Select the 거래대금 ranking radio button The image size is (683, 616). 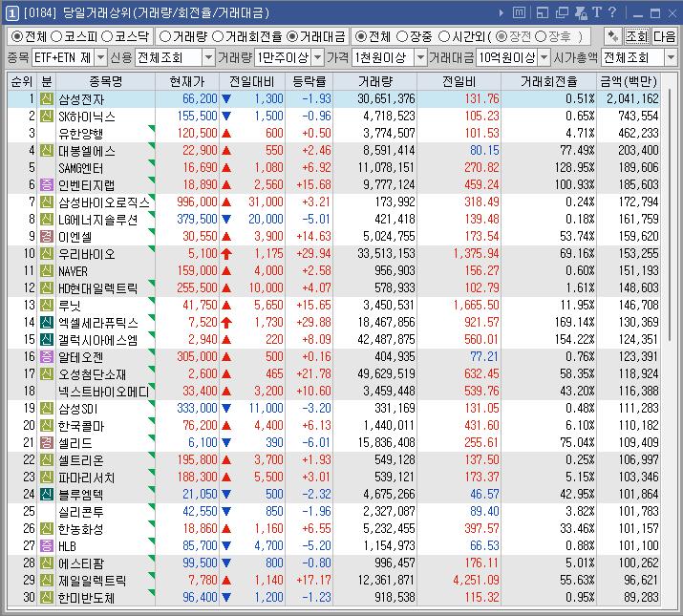292,36
